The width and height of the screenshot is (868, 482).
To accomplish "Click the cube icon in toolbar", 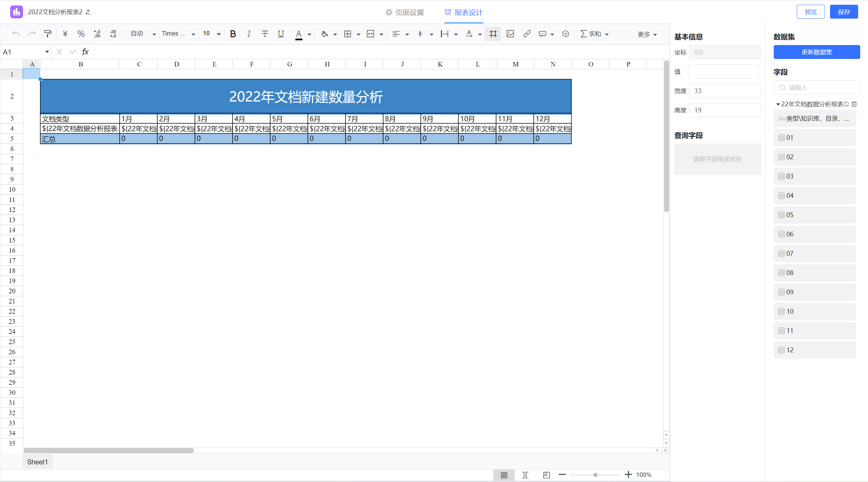I will click(x=566, y=34).
